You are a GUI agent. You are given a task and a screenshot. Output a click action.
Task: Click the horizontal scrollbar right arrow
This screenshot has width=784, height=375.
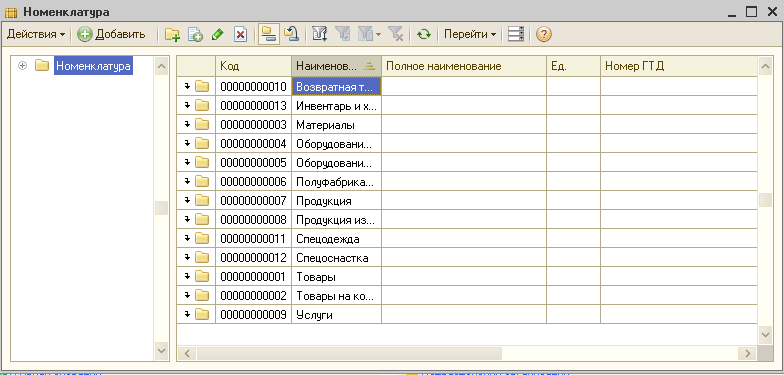(748, 353)
